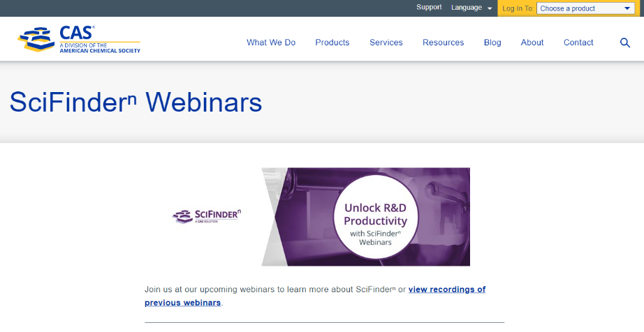Image resolution: width=644 pixels, height=332 pixels.
Task: Click the SciFinder-n logo in the banner
Action: click(x=207, y=216)
